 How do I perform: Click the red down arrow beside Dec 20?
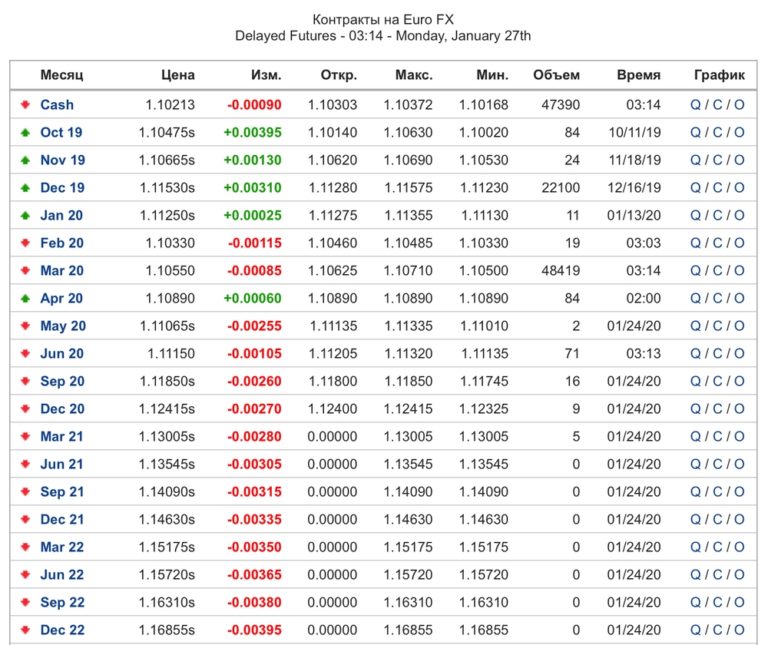click(25, 408)
